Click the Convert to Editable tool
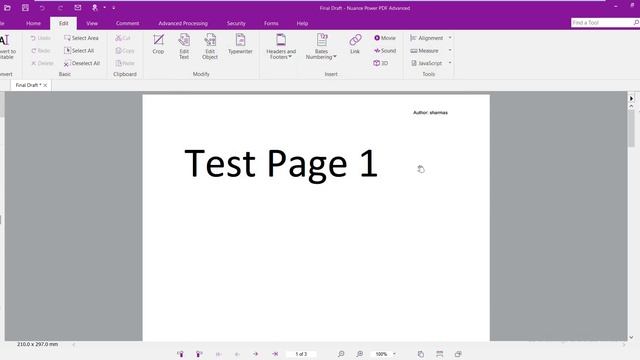This screenshot has width=640, height=360. (x=7, y=47)
